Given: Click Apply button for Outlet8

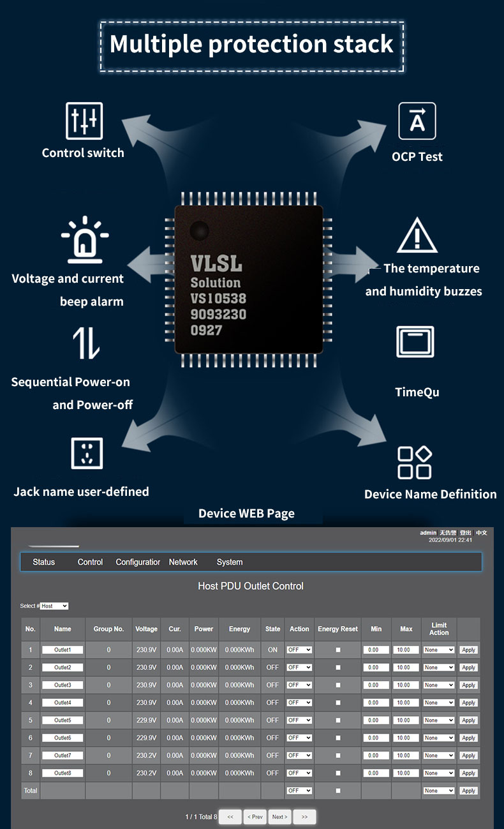Looking at the screenshot, I should pyautogui.click(x=468, y=773).
